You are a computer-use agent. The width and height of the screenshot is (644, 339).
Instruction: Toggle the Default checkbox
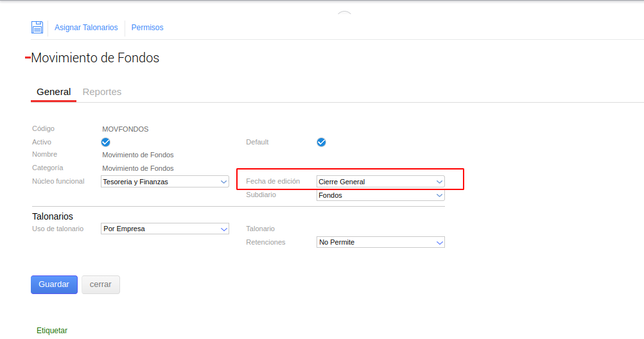[x=321, y=142]
